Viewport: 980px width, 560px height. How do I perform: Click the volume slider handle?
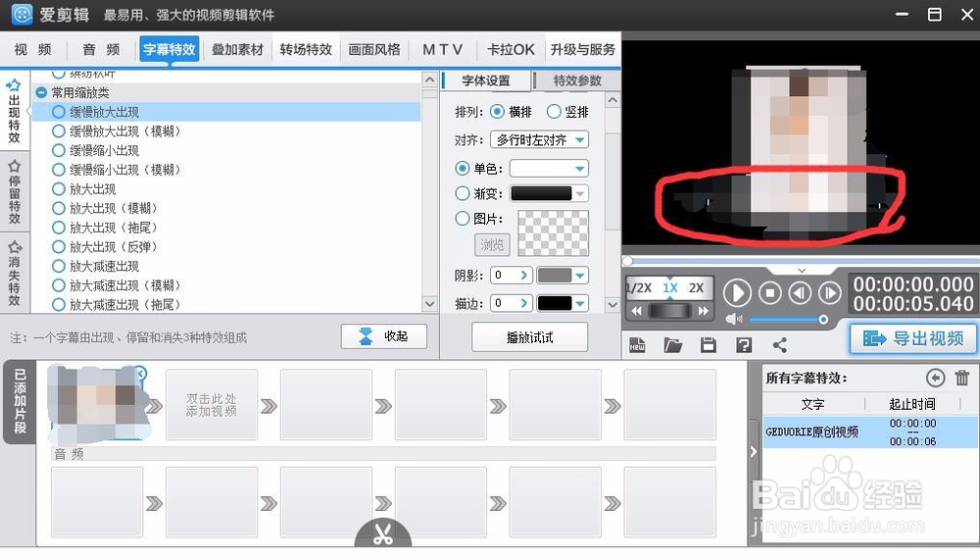823,320
